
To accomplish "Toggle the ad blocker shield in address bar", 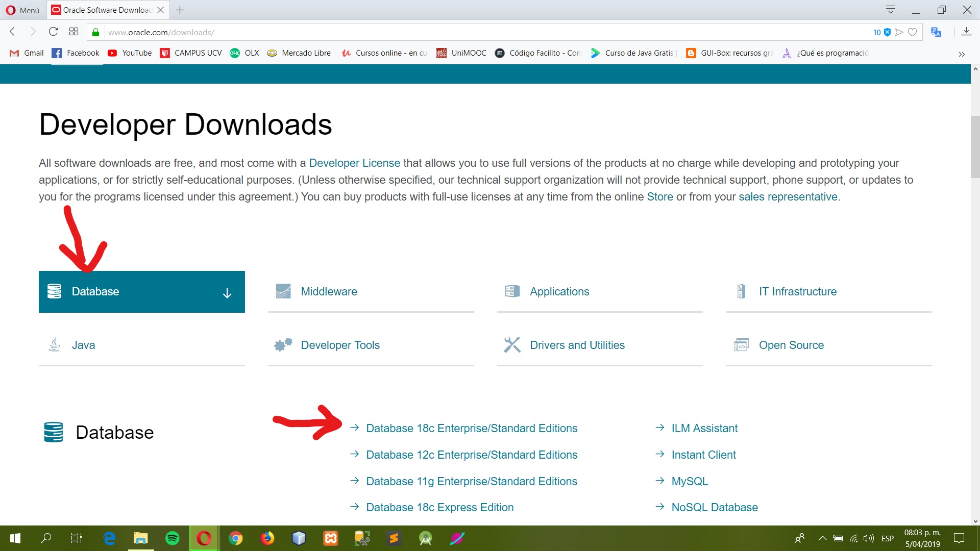I will [887, 32].
